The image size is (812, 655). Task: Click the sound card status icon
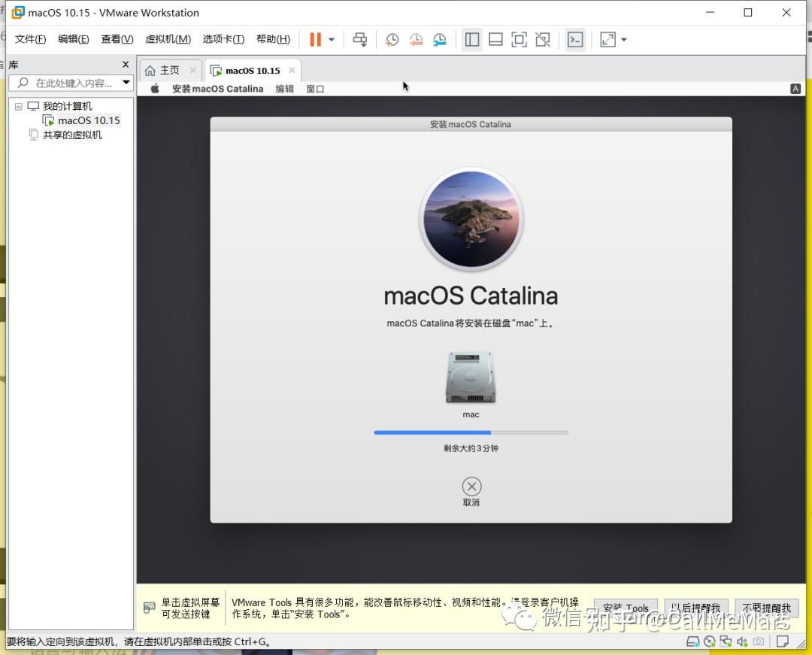coord(742,642)
